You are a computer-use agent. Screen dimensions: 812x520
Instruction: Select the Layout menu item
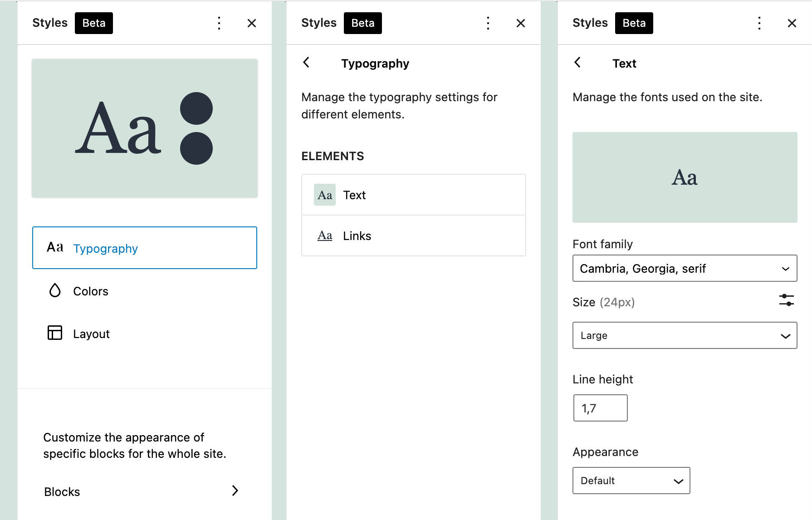pyautogui.click(x=91, y=334)
